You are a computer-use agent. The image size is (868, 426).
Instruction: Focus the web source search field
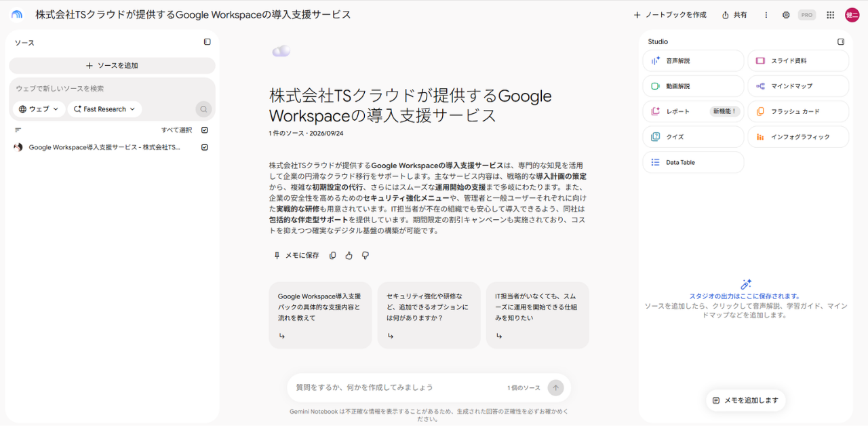(x=112, y=89)
